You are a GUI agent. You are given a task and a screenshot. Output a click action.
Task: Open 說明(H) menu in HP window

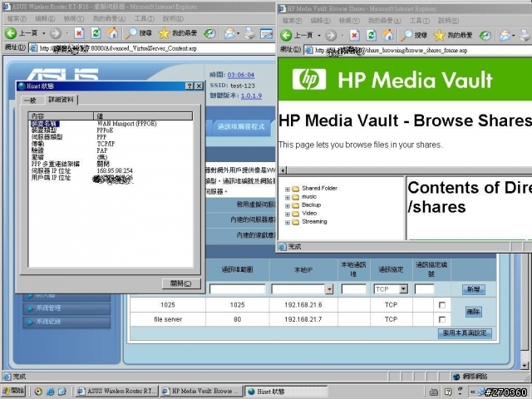448,21
